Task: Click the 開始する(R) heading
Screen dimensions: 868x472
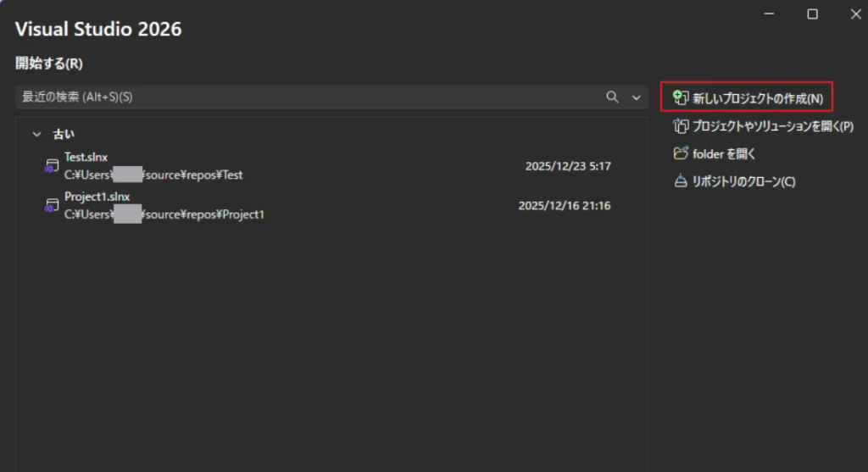Action: click(48, 63)
